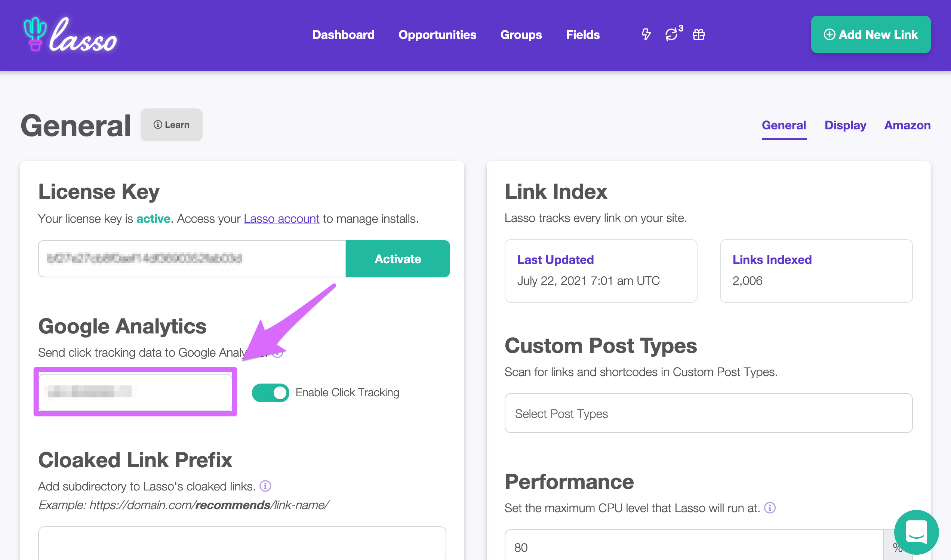
Task: Open Groups page
Action: (x=521, y=35)
